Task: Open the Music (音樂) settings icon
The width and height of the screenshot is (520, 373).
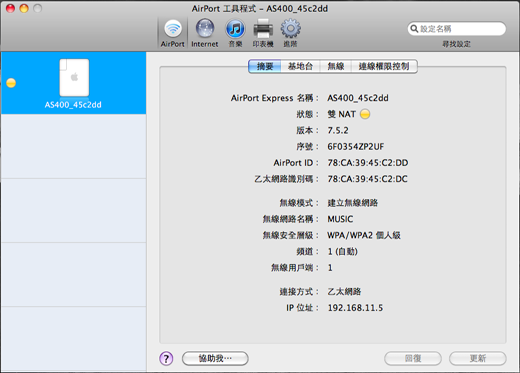Action: click(235, 33)
